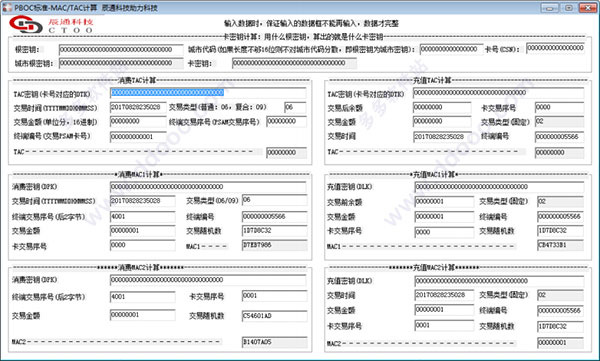Click the 卡密钥计算 instruction heading text

tap(303, 37)
